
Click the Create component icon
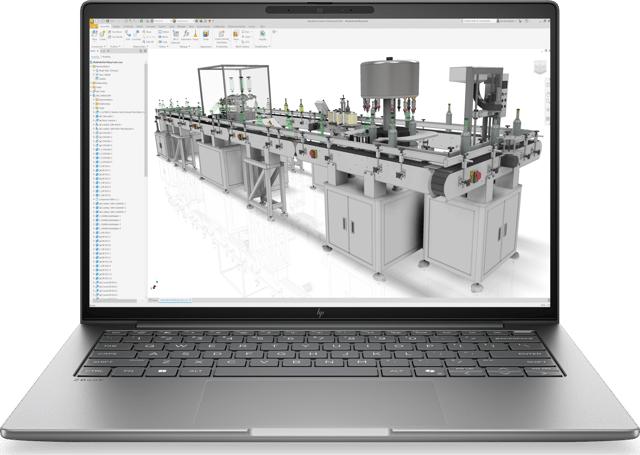coord(102,35)
